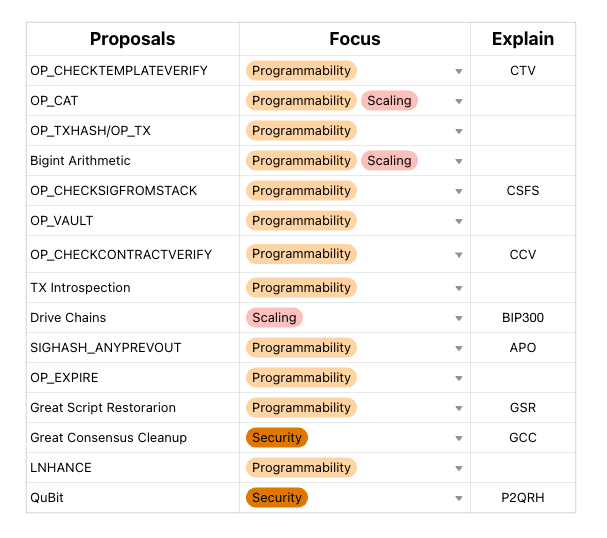Select the Scaling tag for Drive Chains
The height and width of the screenshot is (538, 607).
tap(274, 318)
